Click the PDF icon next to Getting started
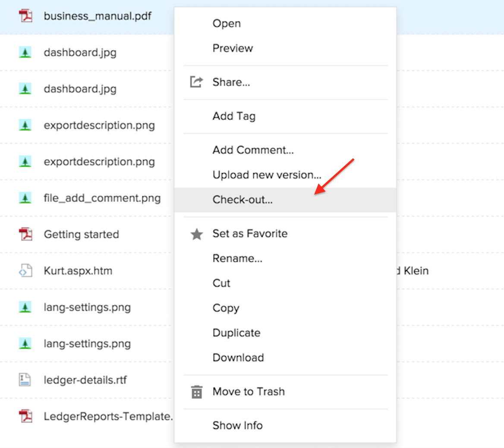 coord(25,234)
